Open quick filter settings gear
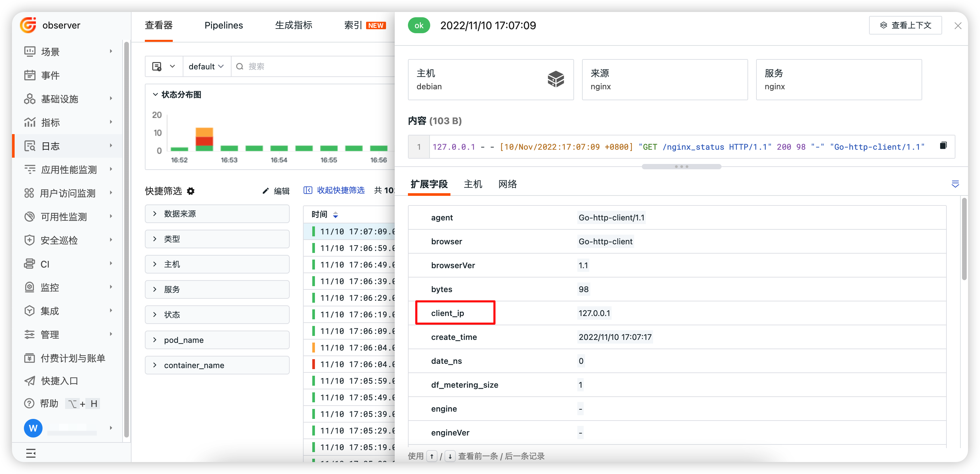The height and width of the screenshot is (474, 980). [x=191, y=191]
